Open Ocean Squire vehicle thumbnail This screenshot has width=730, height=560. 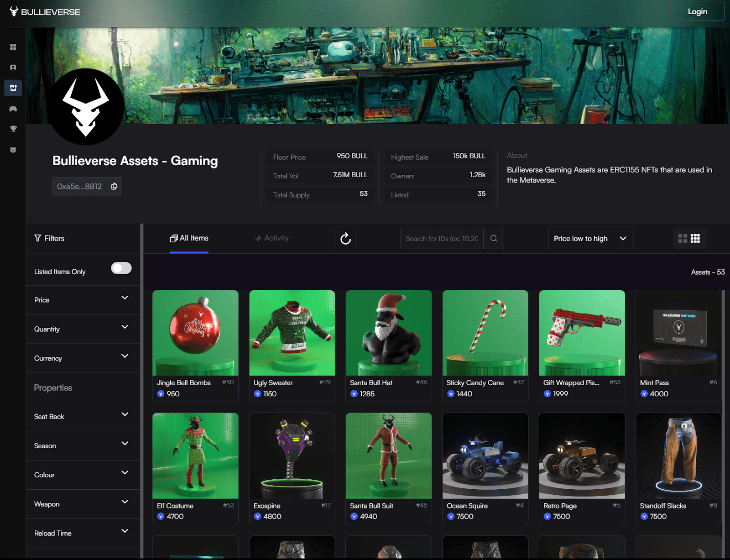click(x=485, y=456)
